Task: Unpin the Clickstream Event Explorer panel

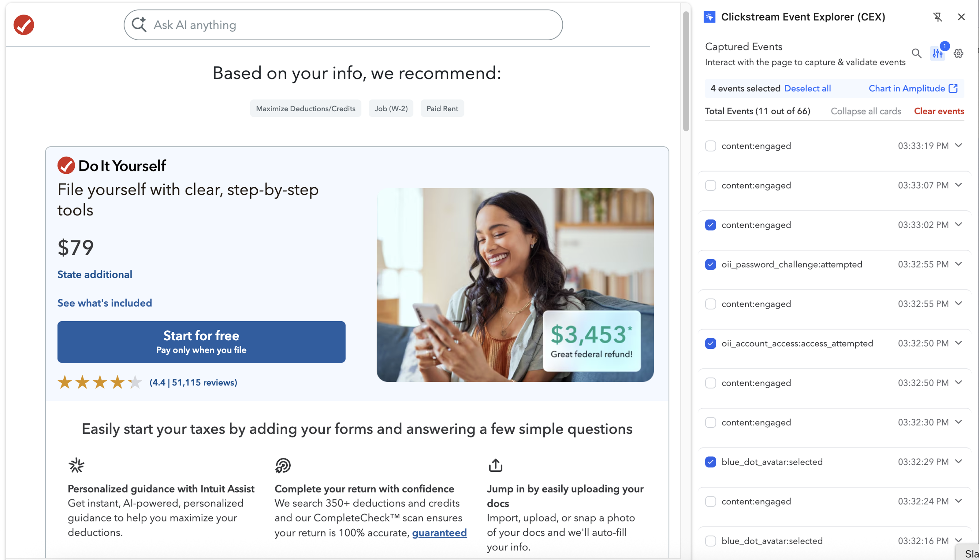Action: 937,17
